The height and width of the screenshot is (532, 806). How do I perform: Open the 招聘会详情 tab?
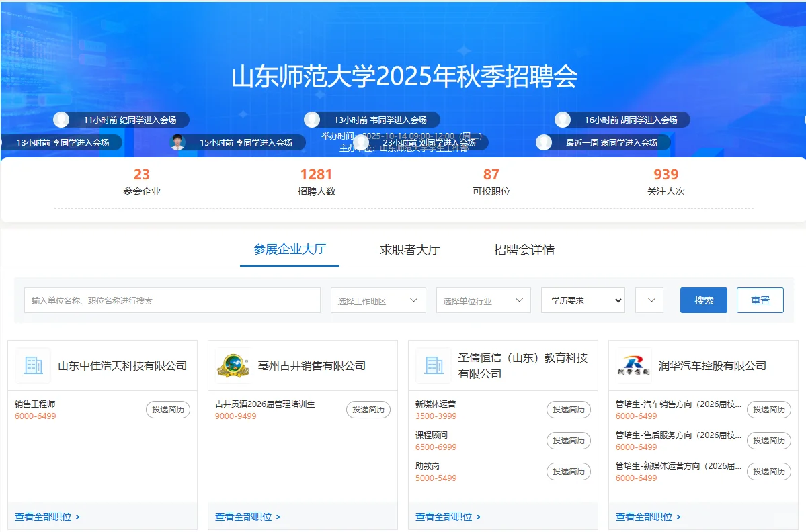[x=524, y=250]
